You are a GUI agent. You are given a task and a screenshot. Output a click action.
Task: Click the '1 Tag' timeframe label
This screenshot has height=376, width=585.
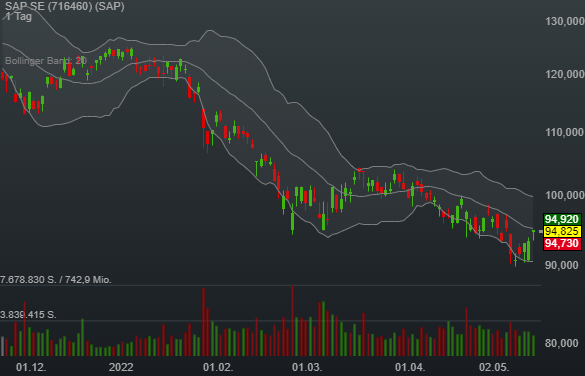coord(19,16)
